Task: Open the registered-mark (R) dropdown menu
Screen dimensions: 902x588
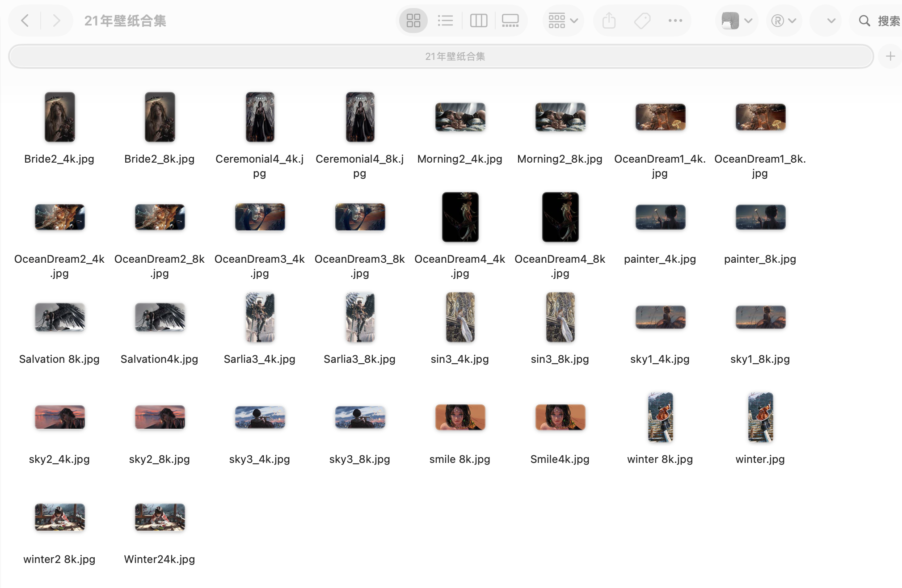Action: click(784, 21)
